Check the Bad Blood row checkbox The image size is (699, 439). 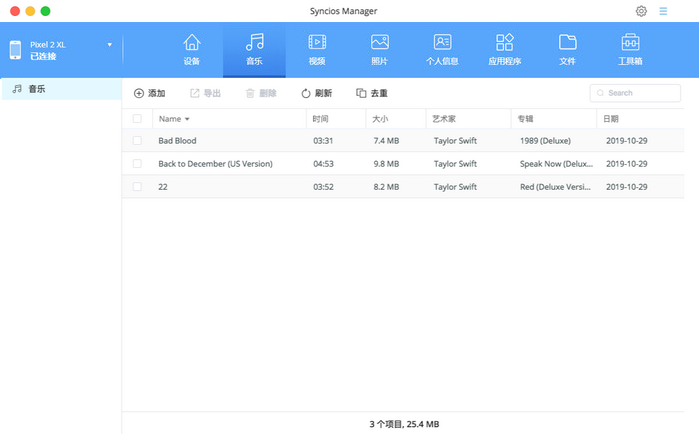pos(137,140)
